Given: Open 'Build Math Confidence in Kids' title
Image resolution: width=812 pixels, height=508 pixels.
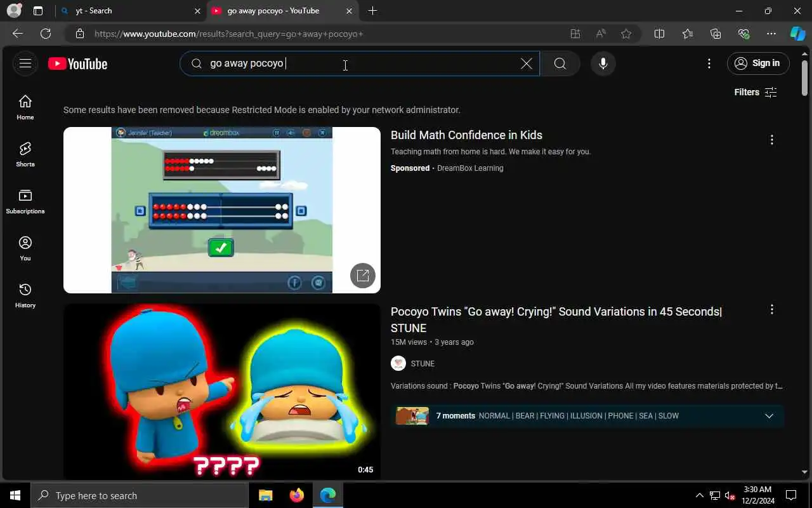Looking at the screenshot, I should 466,135.
